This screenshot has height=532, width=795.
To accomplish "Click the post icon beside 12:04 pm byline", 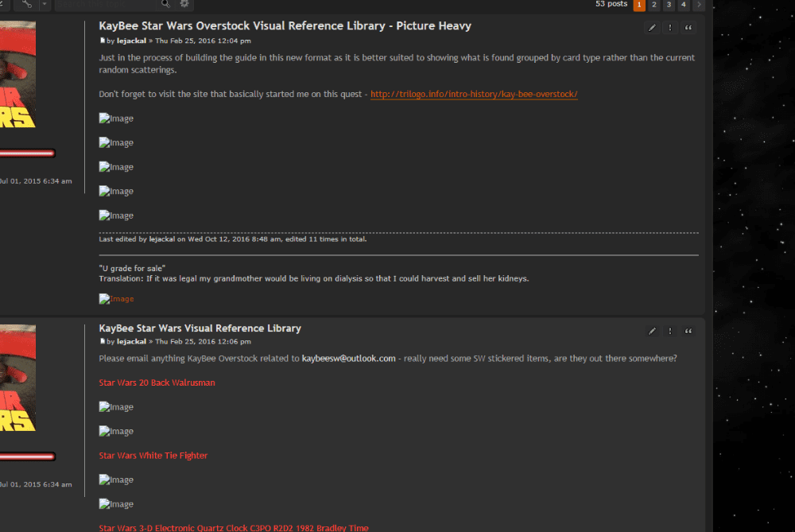I will 103,41.
